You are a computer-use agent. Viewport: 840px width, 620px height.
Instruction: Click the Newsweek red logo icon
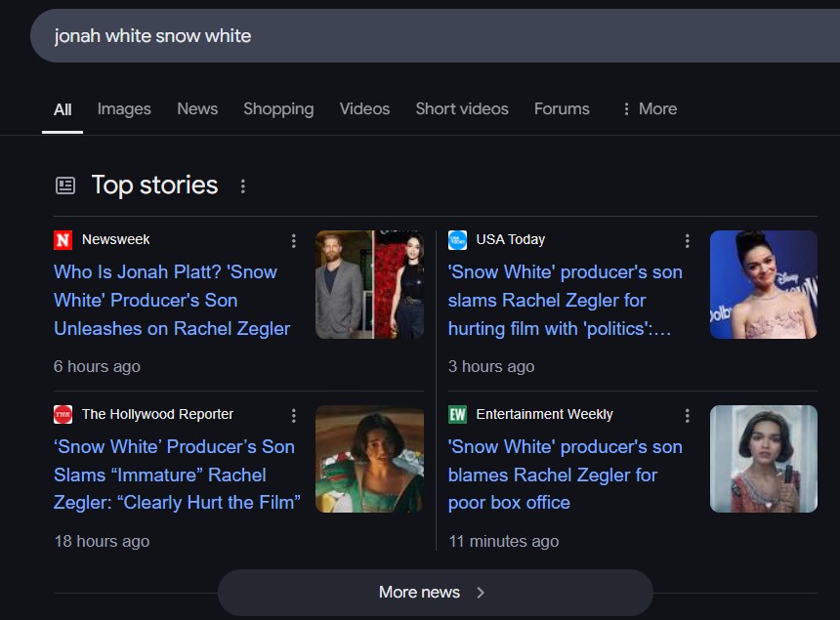click(63, 240)
